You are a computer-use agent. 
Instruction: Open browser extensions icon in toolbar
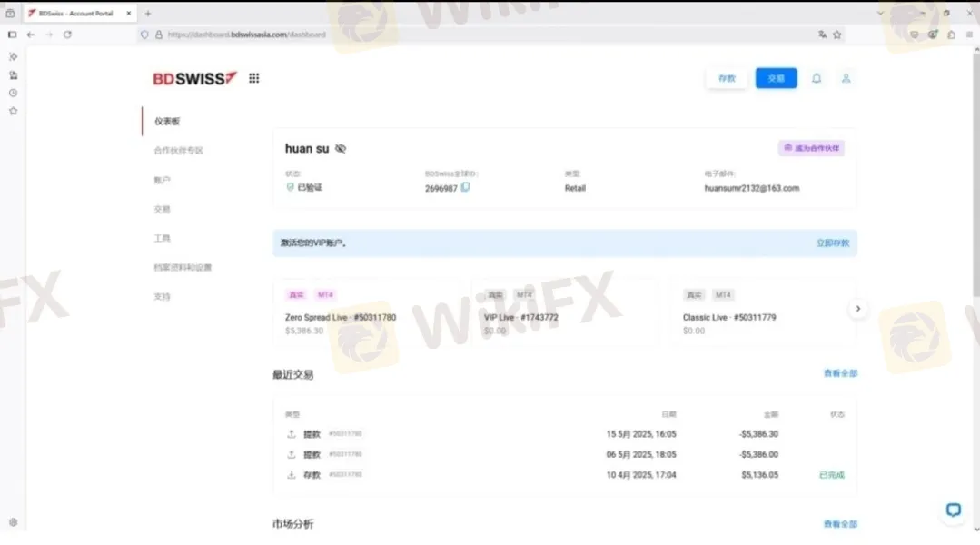(x=951, y=35)
